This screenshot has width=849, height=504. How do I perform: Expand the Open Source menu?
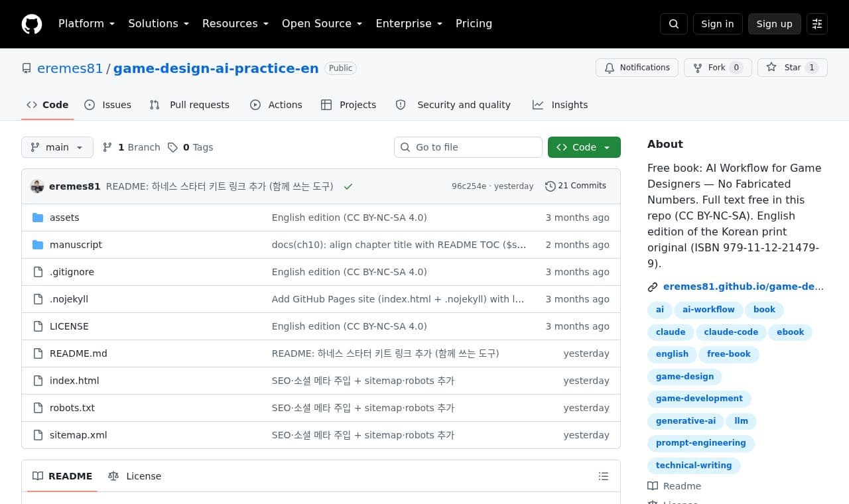click(x=322, y=24)
